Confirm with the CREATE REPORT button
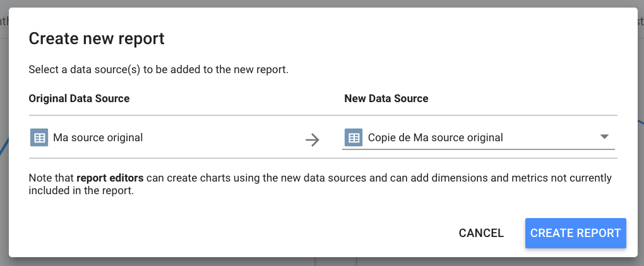The width and height of the screenshot is (644, 266). tap(575, 233)
